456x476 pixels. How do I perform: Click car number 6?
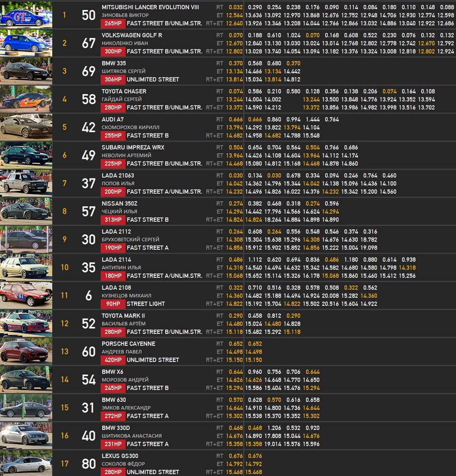(x=89, y=295)
